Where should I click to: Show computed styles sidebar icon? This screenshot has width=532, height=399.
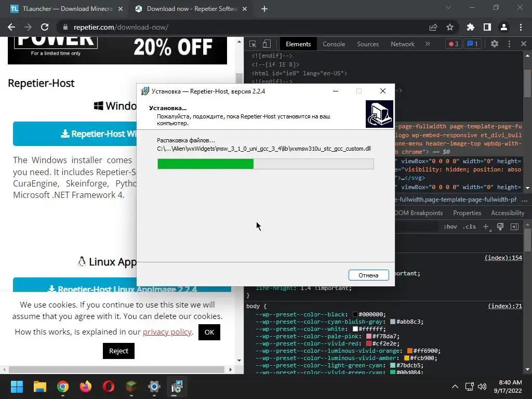tap(514, 227)
